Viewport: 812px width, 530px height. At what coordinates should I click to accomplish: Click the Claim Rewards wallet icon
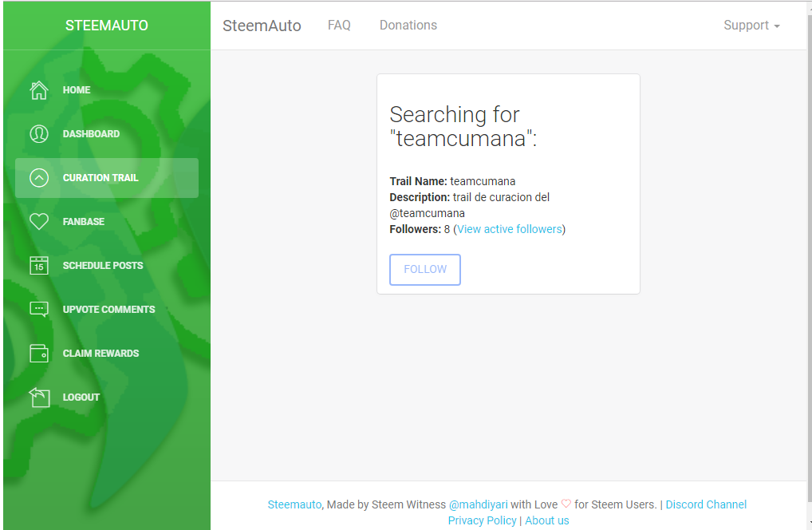tap(39, 354)
